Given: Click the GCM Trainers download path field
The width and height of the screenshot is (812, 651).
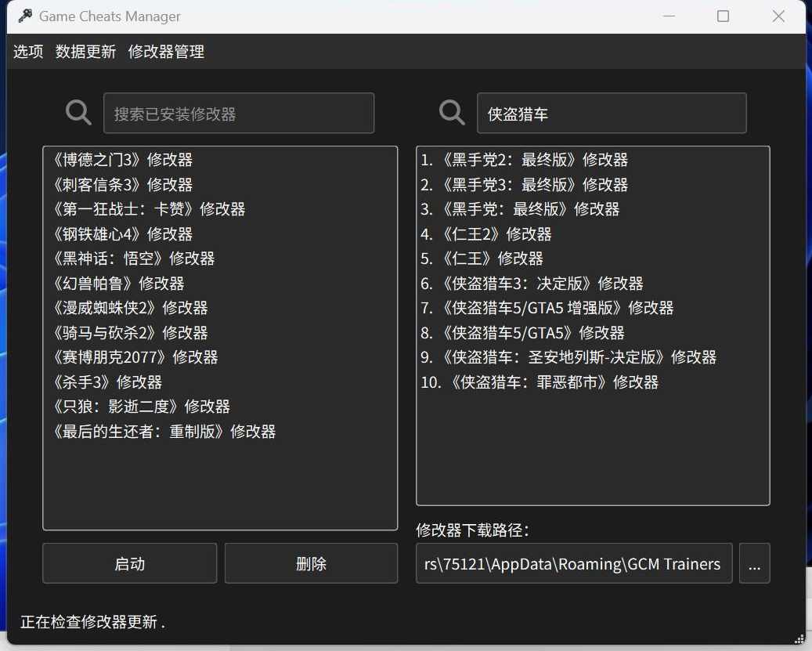Looking at the screenshot, I should pyautogui.click(x=574, y=563).
